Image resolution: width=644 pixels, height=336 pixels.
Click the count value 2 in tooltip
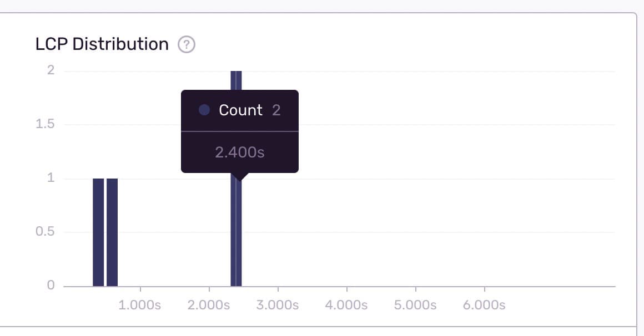point(276,110)
